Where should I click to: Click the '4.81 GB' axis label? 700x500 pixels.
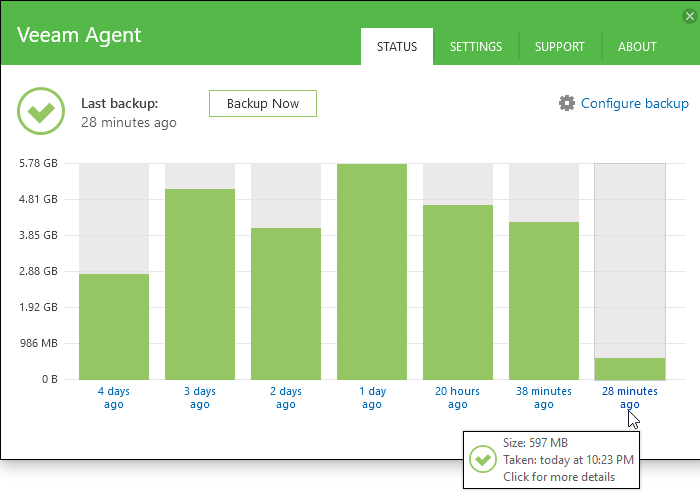pos(38,199)
